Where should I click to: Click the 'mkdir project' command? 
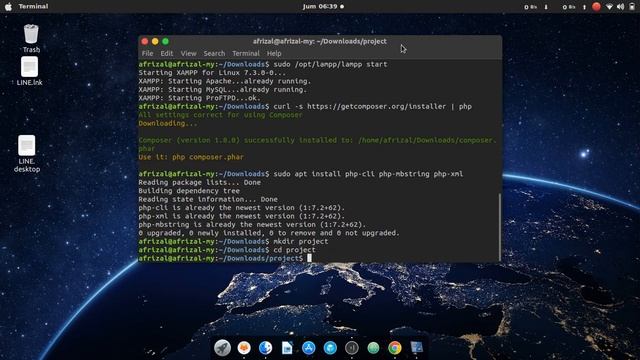[x=300, y=242]
